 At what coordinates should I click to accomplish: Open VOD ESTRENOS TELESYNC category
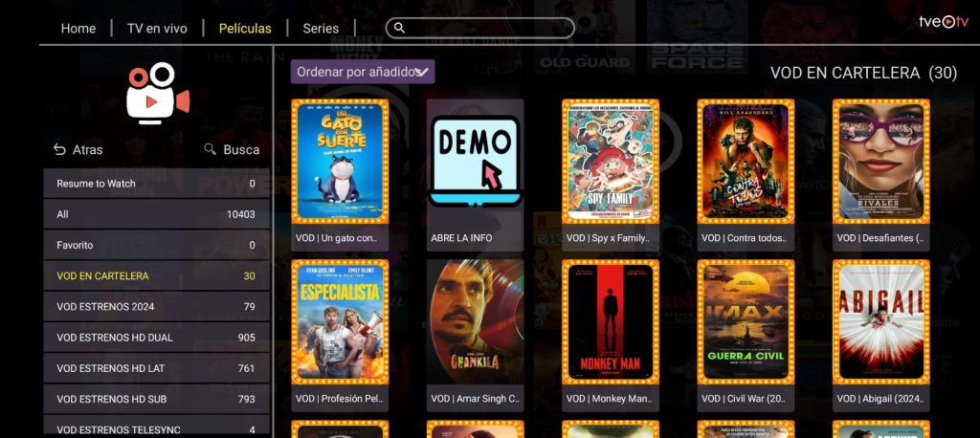click(x=156, y=427)
